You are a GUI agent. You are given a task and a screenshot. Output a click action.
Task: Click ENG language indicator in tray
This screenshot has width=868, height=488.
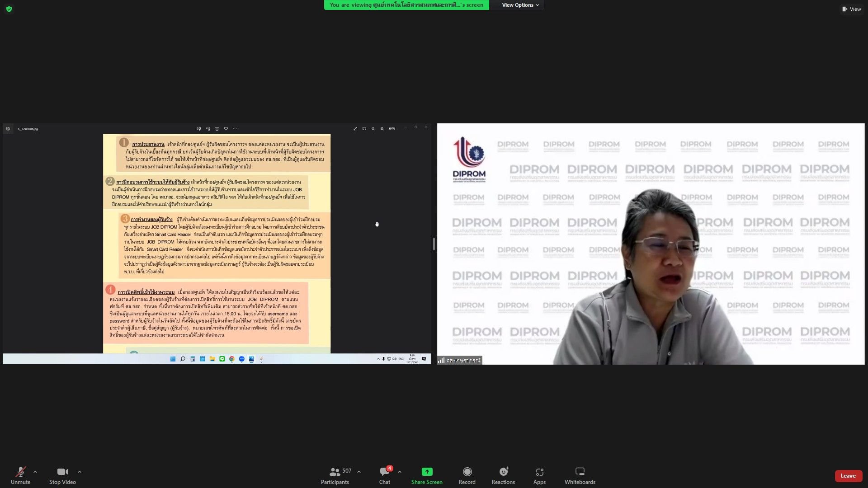coord(401,359)
